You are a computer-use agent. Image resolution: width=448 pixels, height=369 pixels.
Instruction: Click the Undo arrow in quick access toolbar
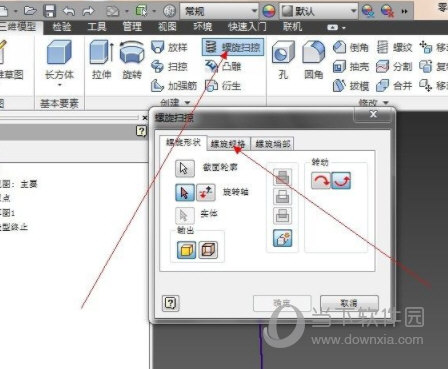[x=69, y=11]
